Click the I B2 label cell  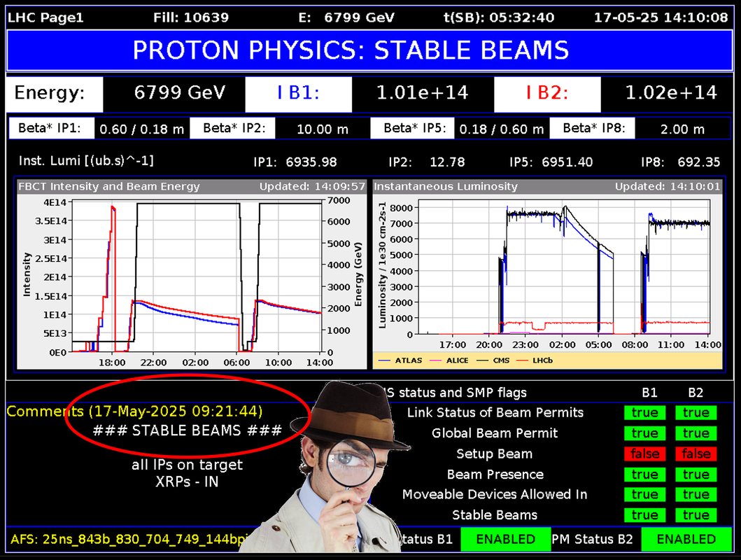[x=547, y=93]
